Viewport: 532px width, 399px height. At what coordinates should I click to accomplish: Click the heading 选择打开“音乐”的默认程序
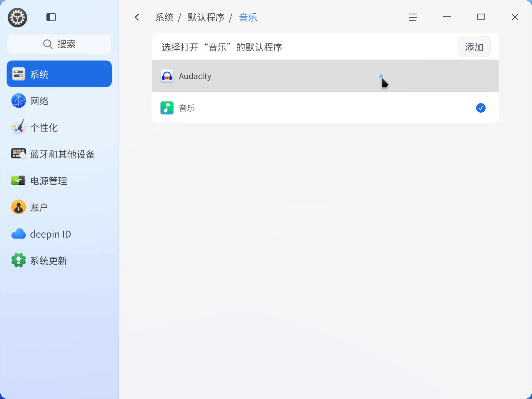click(x=222, y=47)
